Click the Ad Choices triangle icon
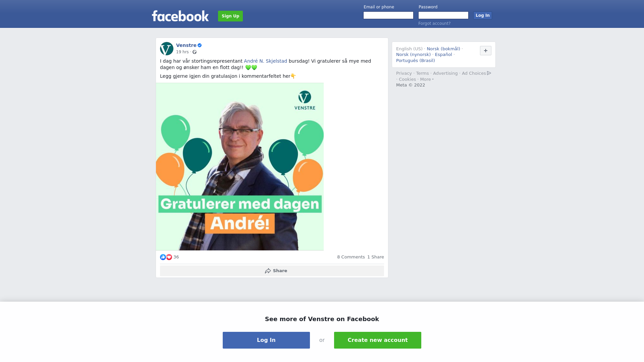Screen dimensions: 644x362 (489, 73)
